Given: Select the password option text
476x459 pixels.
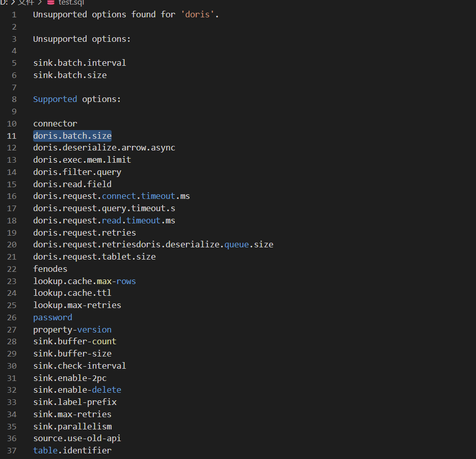Looking at the screenshot, I should click(x=52, y=317).
